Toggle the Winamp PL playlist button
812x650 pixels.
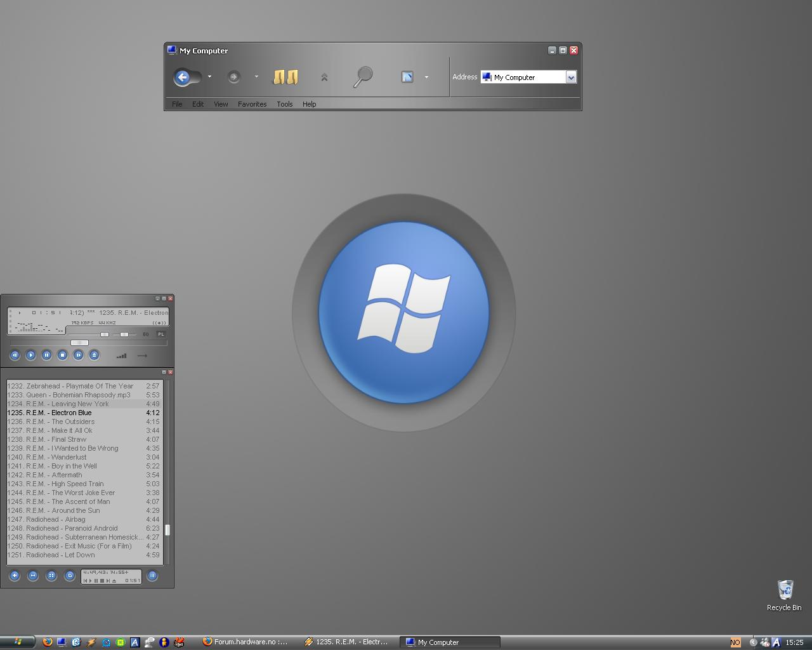tap(161, 334)
